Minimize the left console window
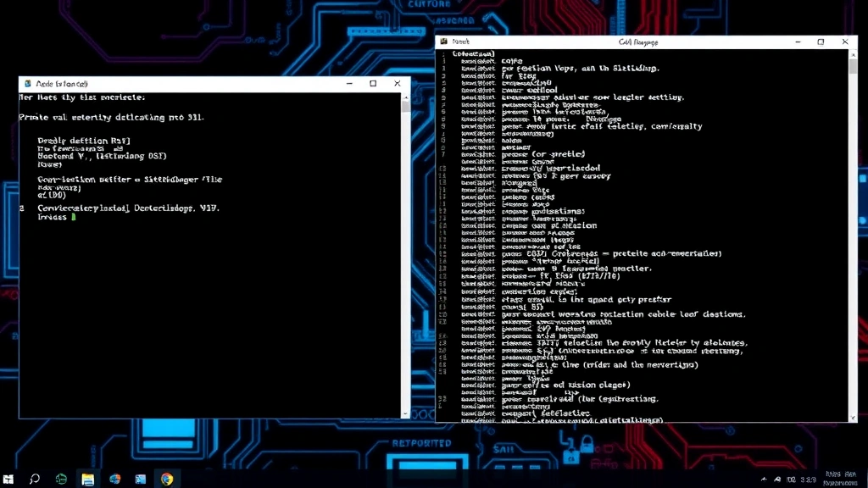 (348, 84)
